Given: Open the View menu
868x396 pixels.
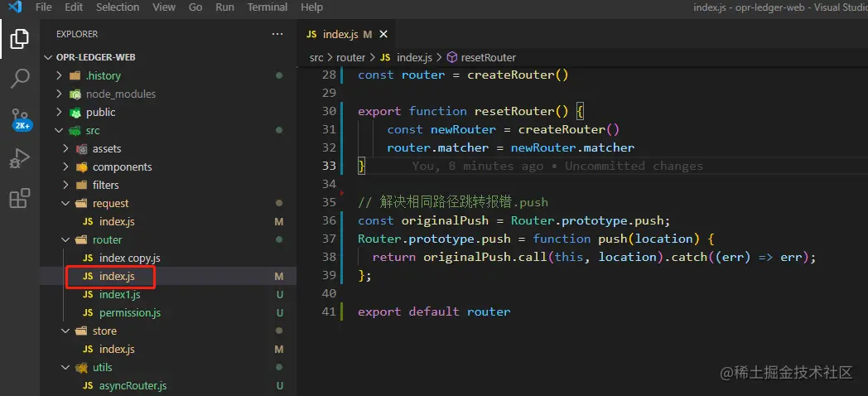Looking at the screenshot, I should (x=164, y=7).
